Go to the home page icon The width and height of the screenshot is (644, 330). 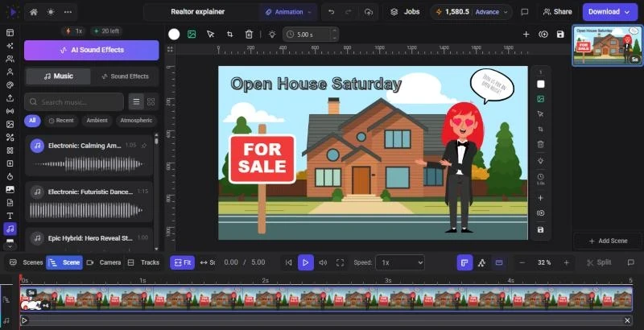pyautogui.click(x=34, y=12)
